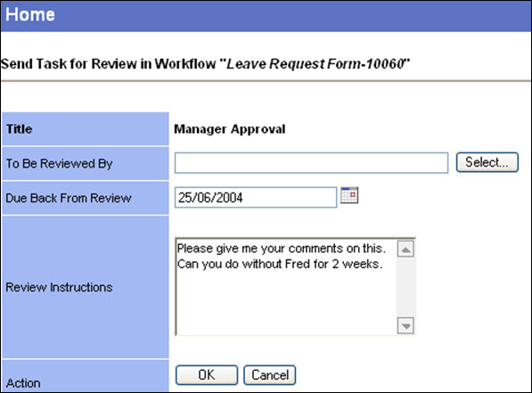Click the 'Can you do without Fred' line
The width and height of the screenshot is (532, 393).
click(x=280, y=264)
